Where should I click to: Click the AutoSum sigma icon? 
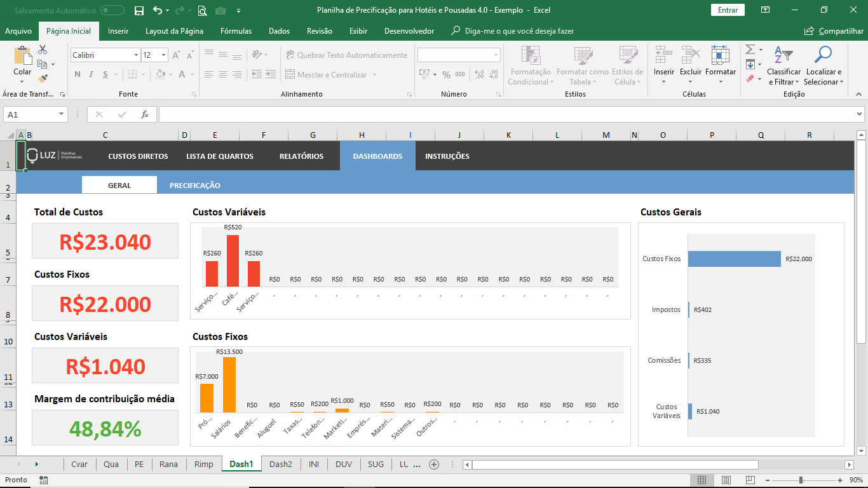tap(750, 50)
